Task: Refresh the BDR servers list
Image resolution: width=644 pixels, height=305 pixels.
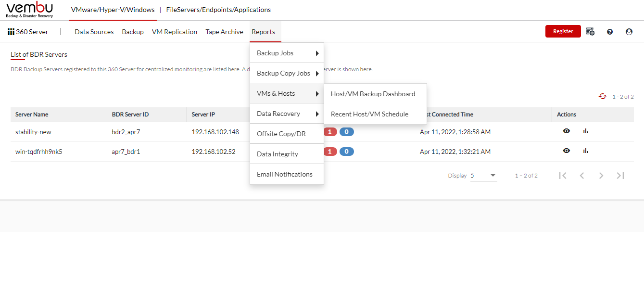Action: point(603,97)
